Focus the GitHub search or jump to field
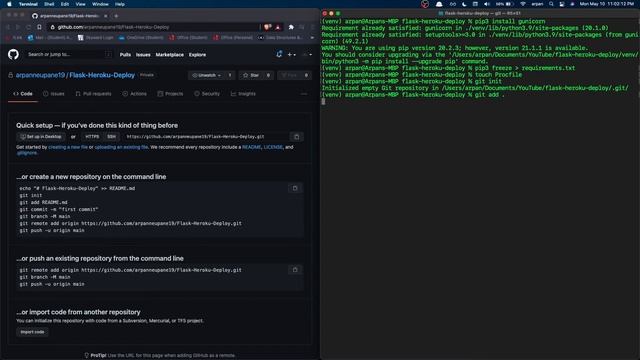 click(69, 54)
